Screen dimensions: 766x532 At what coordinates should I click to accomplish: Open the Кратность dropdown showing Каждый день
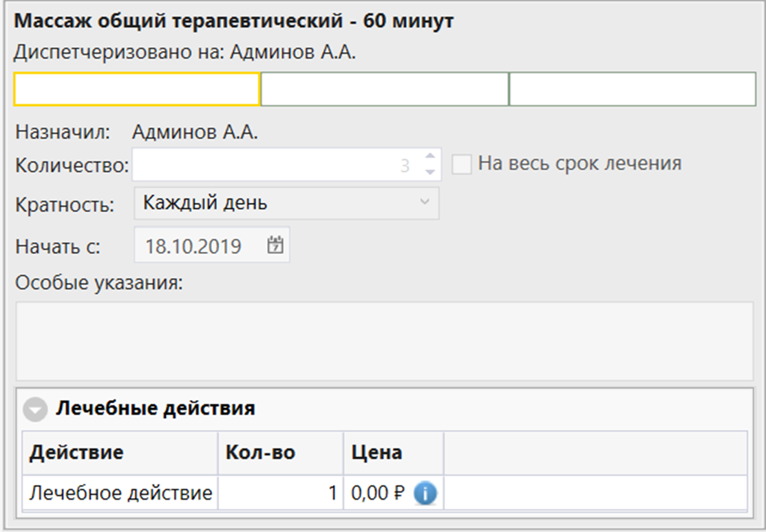pyautogui.click(x=286, y=203)
